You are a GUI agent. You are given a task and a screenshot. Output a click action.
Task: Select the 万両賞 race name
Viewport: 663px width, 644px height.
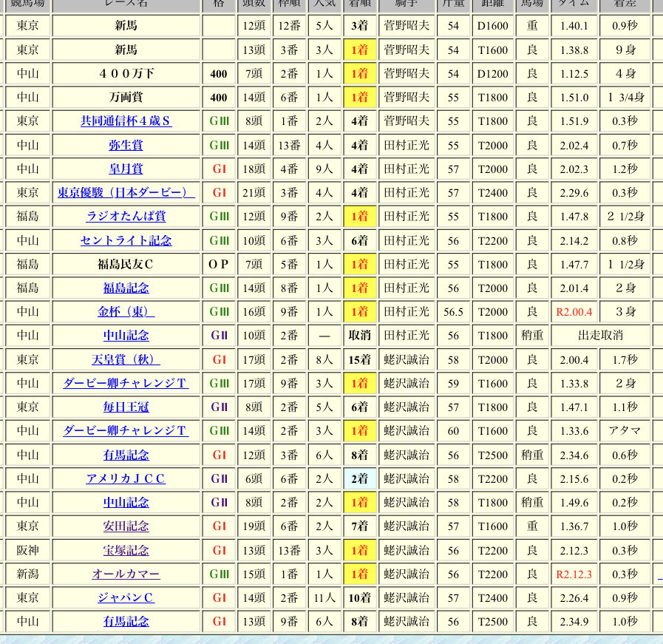[126, 98]
